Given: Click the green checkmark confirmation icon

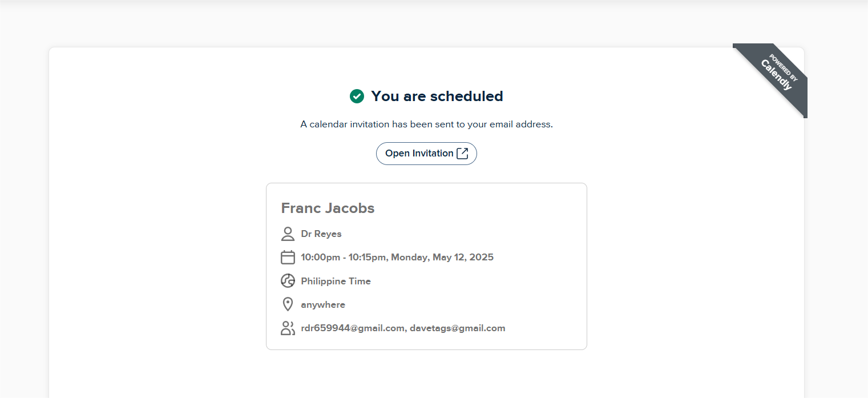Looking at the screenshot, I should [x=357, y=97].
